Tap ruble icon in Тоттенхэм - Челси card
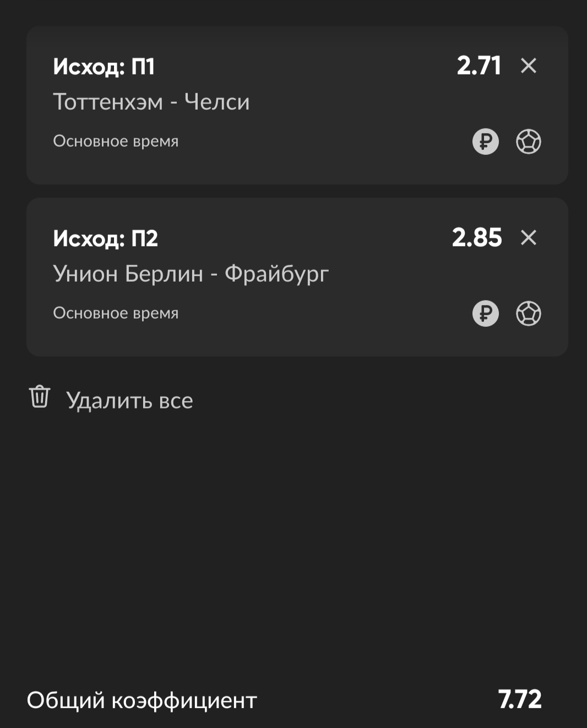The image size is (587, 728). tap(485, 142)
